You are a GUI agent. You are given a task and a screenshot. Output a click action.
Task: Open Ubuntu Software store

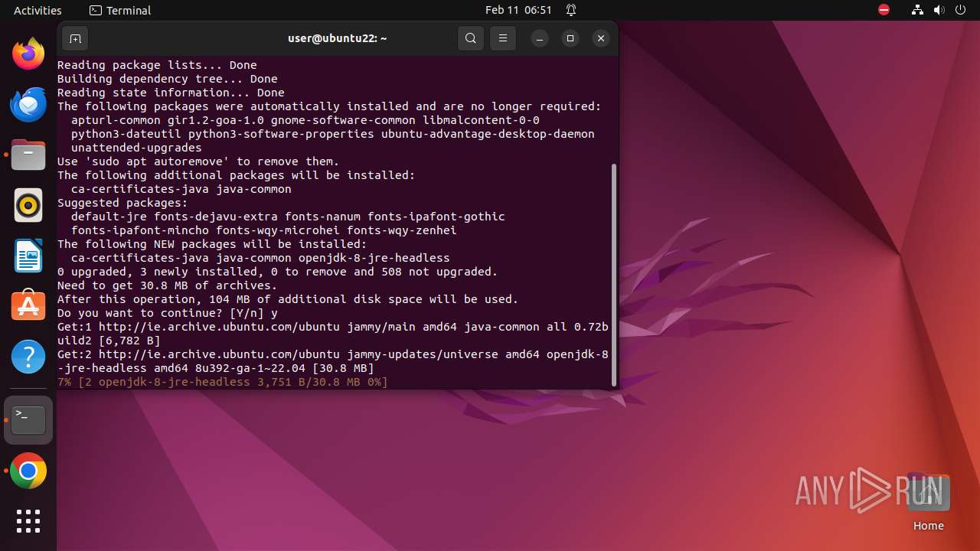tap(28, 306)
